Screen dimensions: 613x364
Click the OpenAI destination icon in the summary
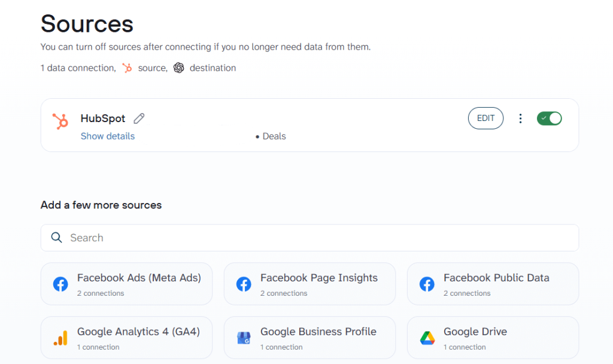click(179, 68)
